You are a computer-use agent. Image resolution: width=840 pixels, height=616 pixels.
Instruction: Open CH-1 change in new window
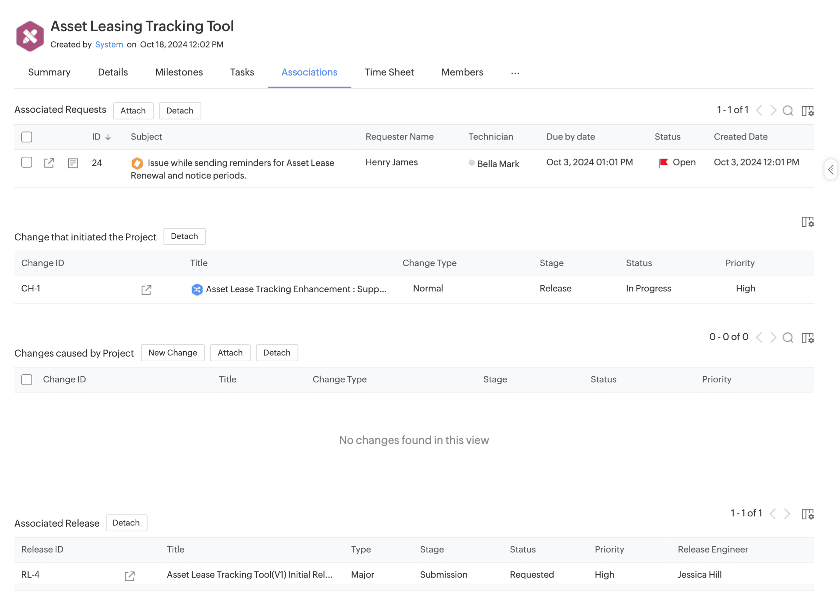click(x=146, y=290)
